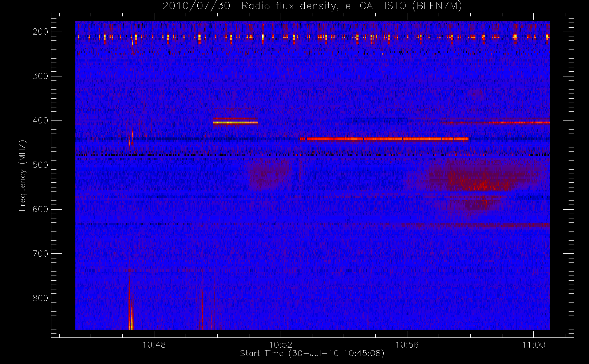Click the 10:48 time tick label

154,345
